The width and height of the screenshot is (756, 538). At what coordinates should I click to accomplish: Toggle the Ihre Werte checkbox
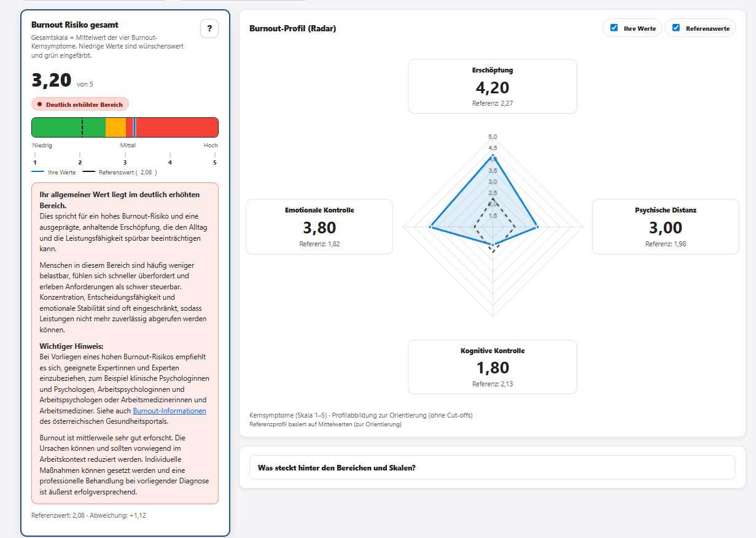click(614, 28)
